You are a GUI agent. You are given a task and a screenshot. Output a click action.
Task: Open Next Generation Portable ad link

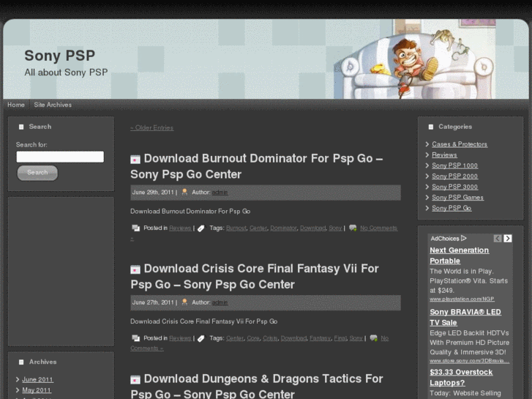[x=459, y=256]
